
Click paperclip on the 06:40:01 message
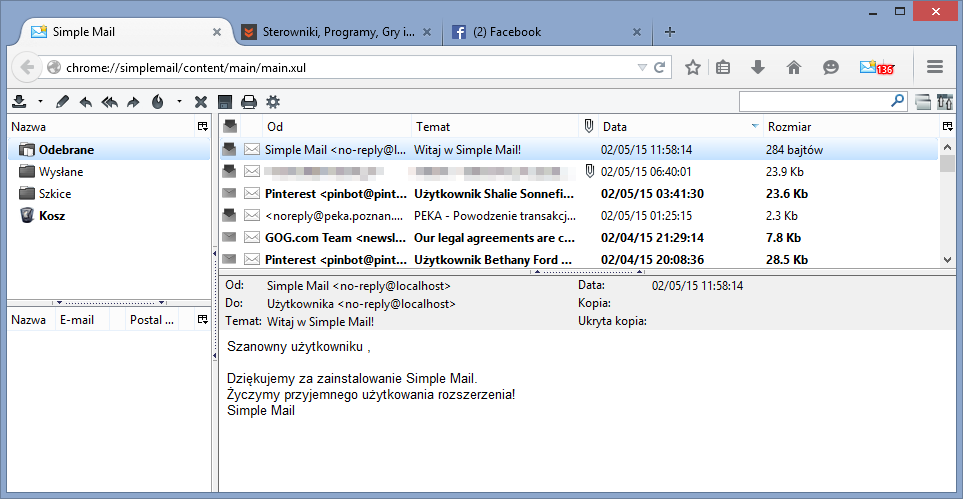click(x=590, y=171)
